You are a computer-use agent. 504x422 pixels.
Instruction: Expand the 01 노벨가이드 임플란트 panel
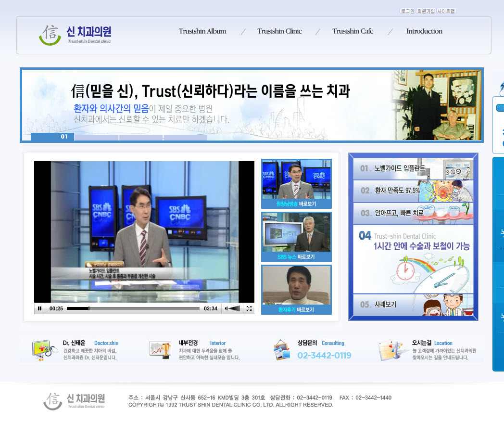[413, 169]
